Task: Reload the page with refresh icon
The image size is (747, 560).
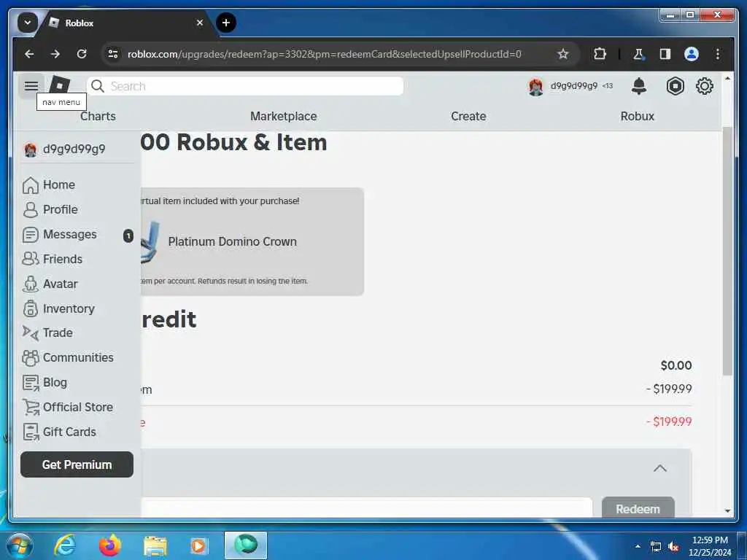Action: [82, 54]
